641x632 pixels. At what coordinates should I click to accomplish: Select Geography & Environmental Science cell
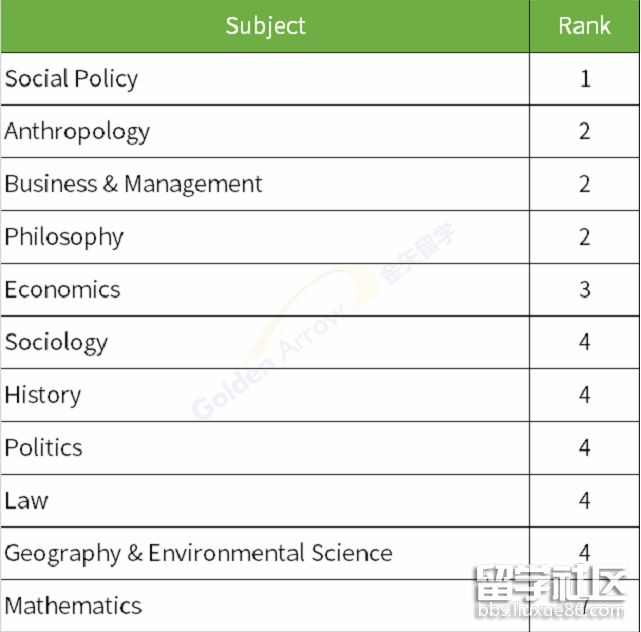click(x=199, y=553)
